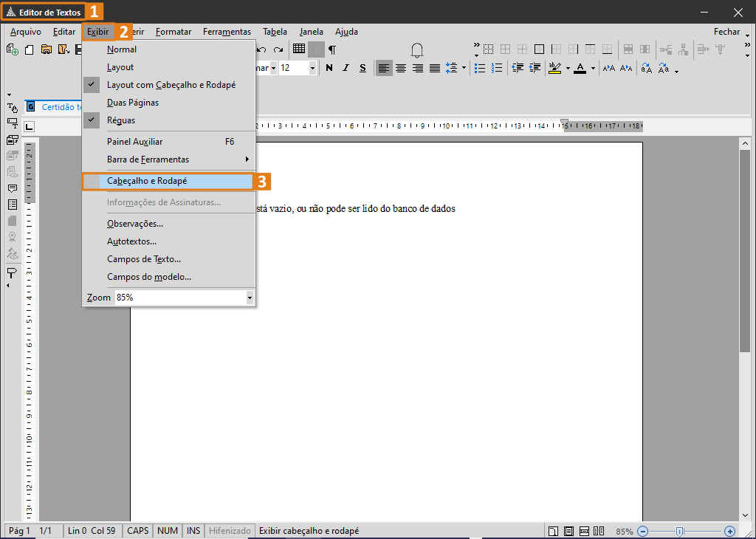
Task: Insert a bulleted list
Action: (480, 68)
